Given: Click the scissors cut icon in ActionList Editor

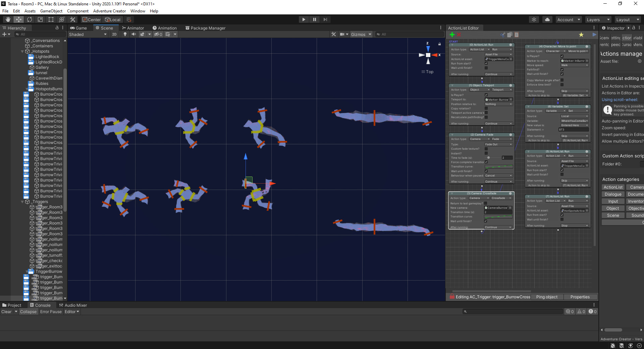Looking at the screenshot, I should pos(502,35).
